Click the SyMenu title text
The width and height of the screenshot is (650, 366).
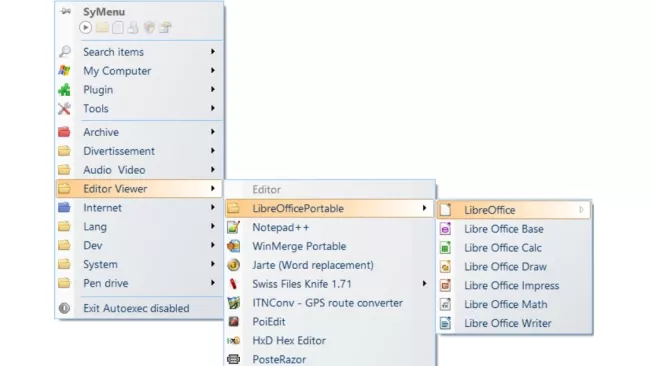pos(104,12)
